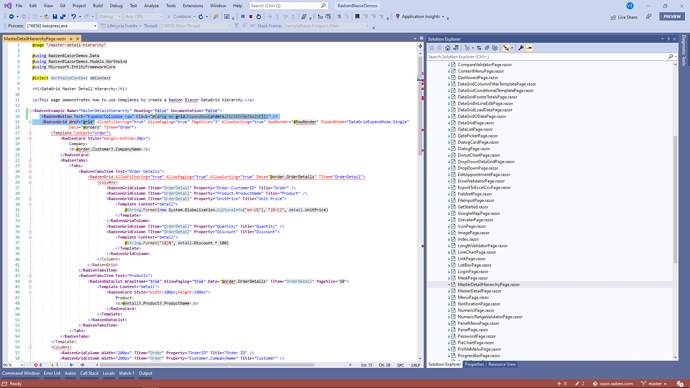
Task: Click the Visual Studio logo icon
Action: (x=7, y=6)
